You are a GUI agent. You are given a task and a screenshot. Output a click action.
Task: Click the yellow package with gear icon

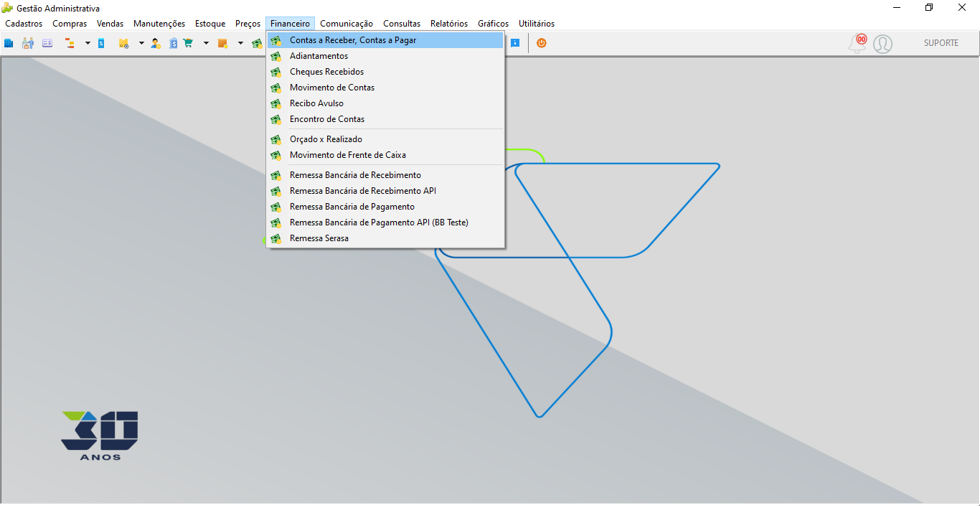point(124,43)
